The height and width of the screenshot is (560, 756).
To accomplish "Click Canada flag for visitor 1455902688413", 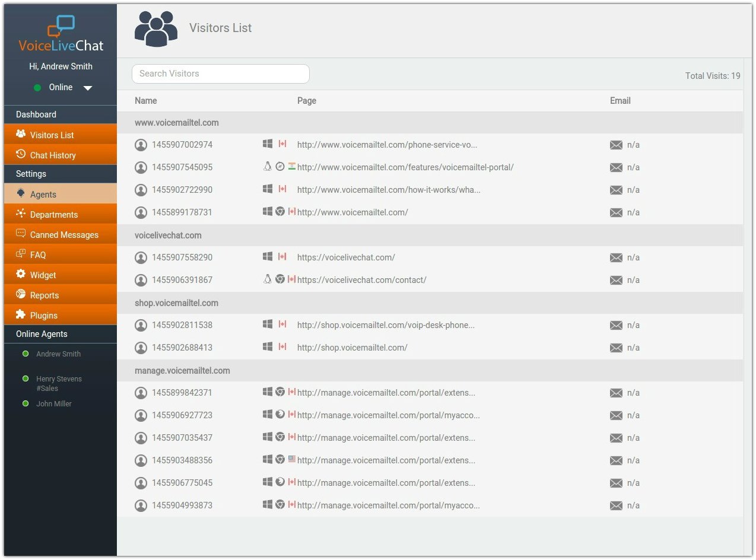I will point(282,347).
